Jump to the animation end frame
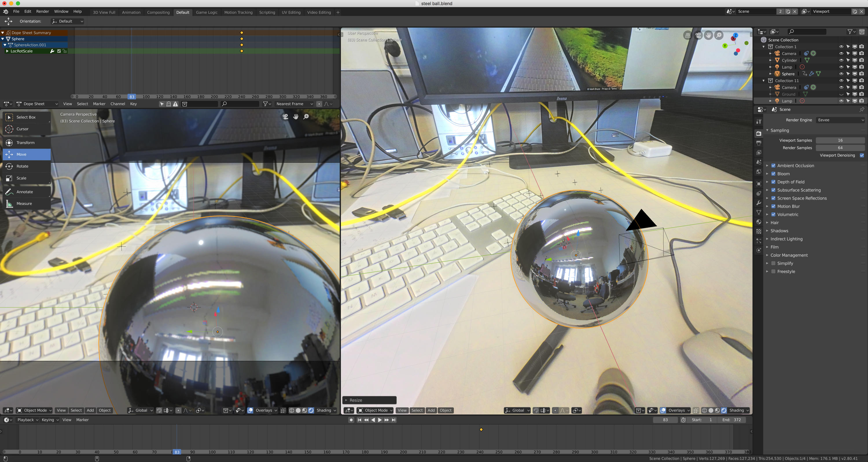Viewport: 868px width, 462px height. (393, 420)
